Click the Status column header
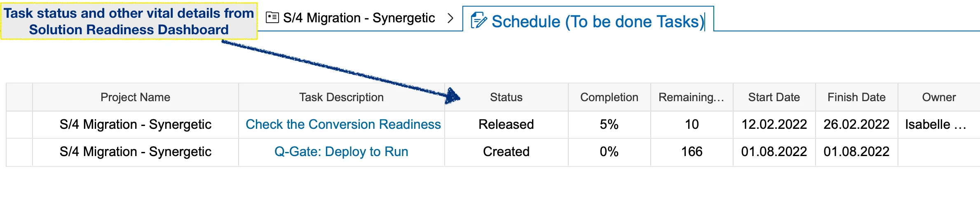 [x=506, y=97]
